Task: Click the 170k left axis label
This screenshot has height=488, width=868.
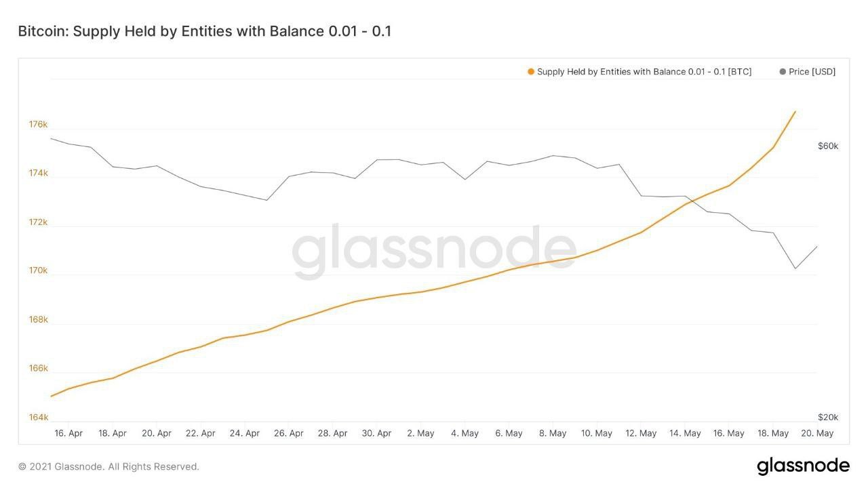Action: [38, 271]
